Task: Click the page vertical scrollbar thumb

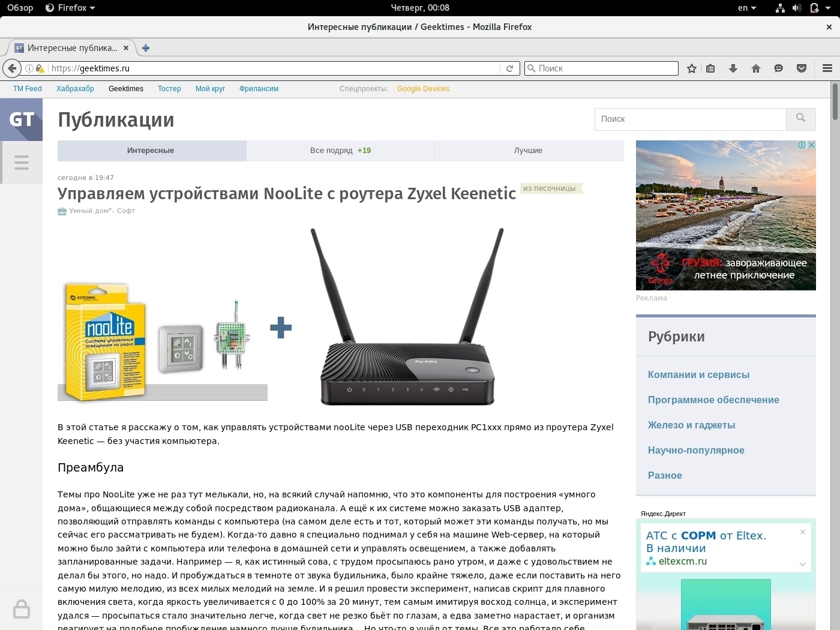Action: (x=835, y=101)
